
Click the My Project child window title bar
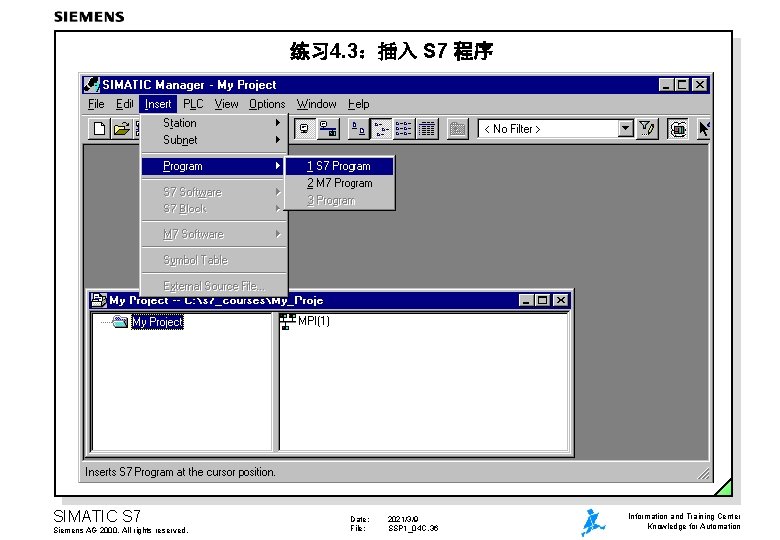click(x=329, y=300)
